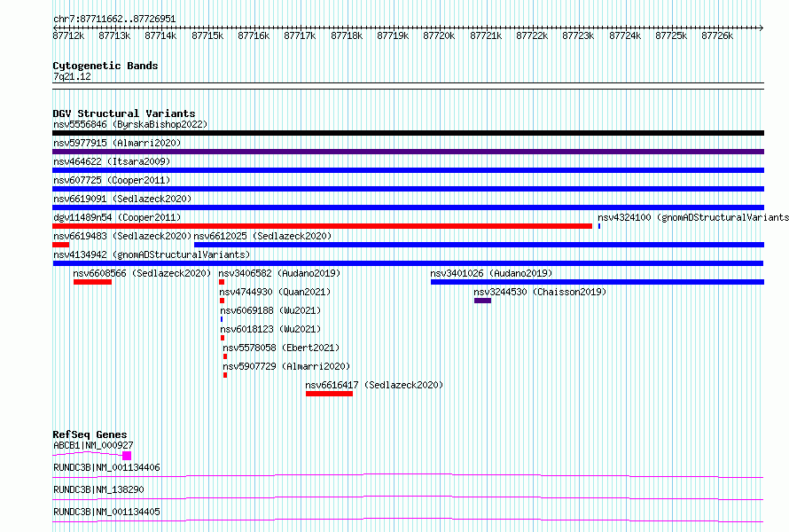The image size is (789, 532).
Task: Open the nsv607725 (Cooper2011) label
Action: point(112,180)
